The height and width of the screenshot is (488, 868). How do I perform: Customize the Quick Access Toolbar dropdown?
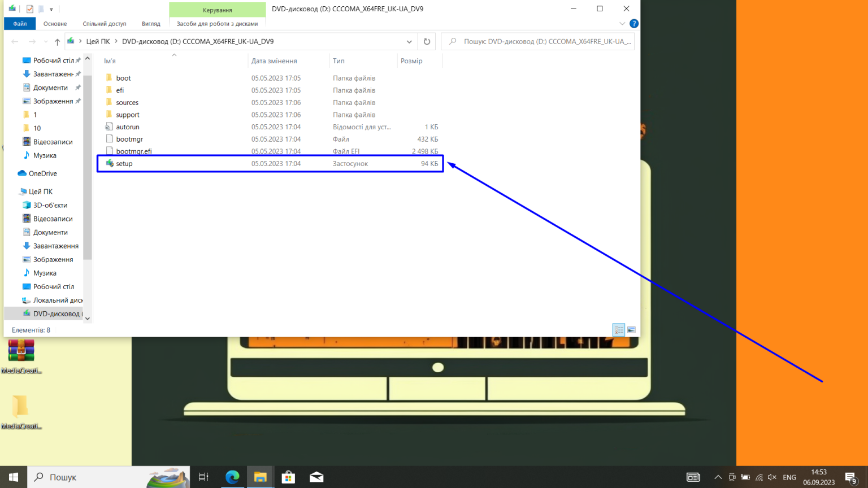[x=50, y=8]
